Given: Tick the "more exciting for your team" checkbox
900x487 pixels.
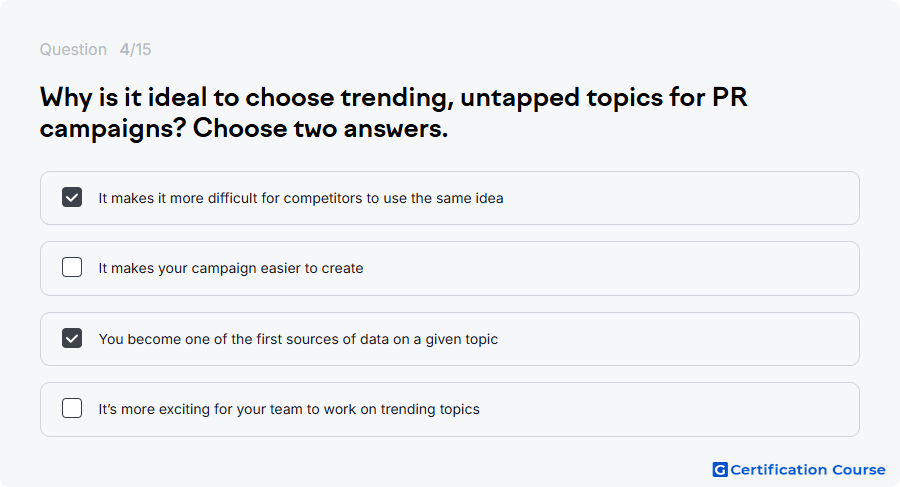Looking at the screenshot, I should [72, 408].
